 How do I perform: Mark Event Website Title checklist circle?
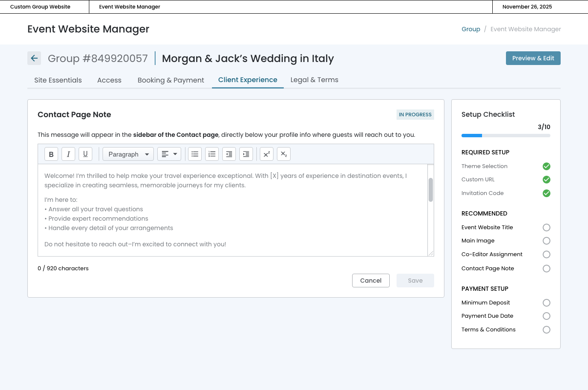click(x=546, y=227)
